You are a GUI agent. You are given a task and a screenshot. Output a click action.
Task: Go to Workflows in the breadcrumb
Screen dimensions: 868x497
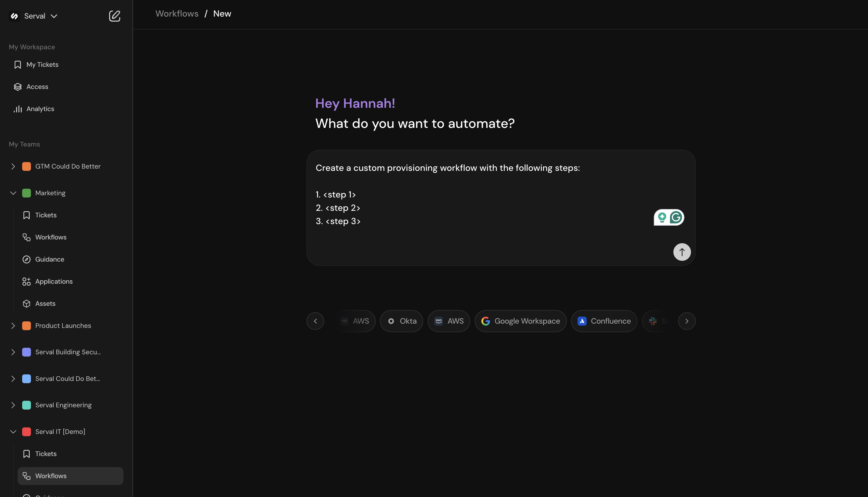(x=177, y=14)
